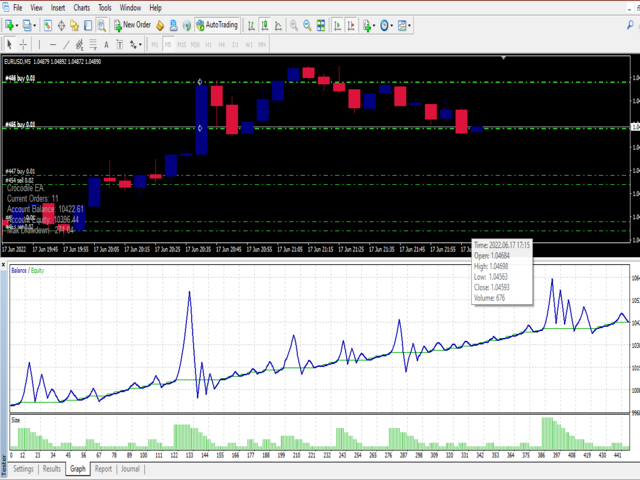Show the Market Watch window

(48, 26)
